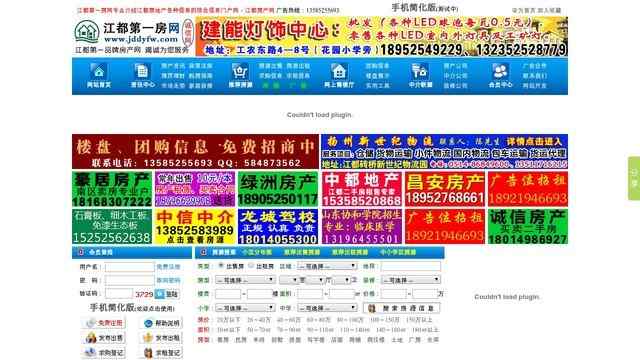The image size is (640, 360).
Task: Open the 龙城驾校 ad tile
Action: tap(278, 227)
